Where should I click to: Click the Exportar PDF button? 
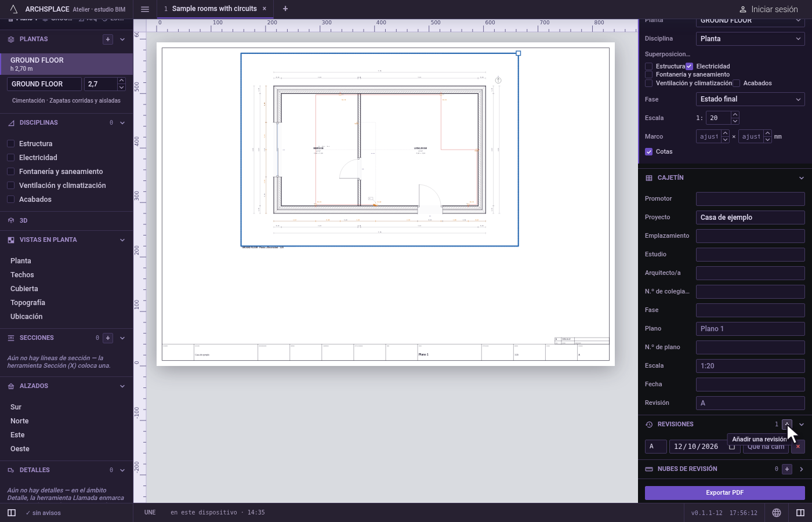[x=725, y=493]
